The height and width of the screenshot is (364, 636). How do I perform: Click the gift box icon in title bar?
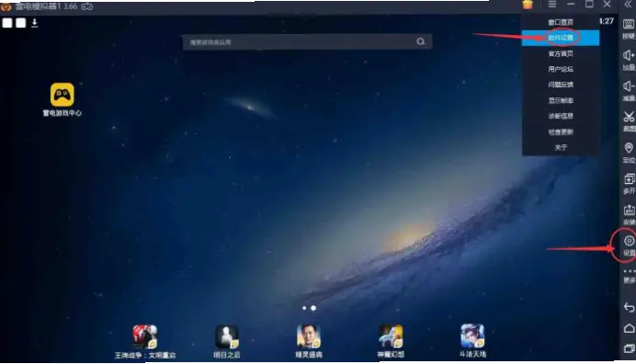pos(528,5)
